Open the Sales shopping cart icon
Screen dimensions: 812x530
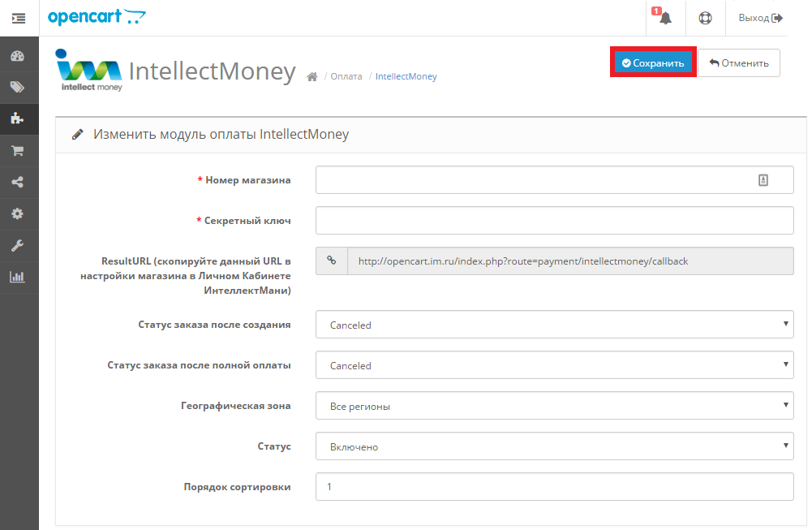point(18,150)
